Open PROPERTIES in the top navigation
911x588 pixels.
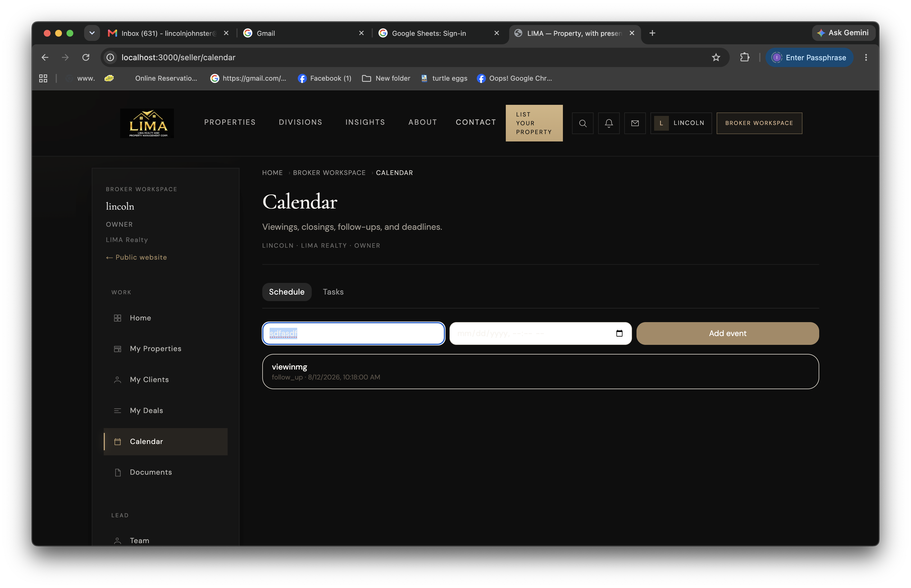pyautogui.click(x=230, y=122)
